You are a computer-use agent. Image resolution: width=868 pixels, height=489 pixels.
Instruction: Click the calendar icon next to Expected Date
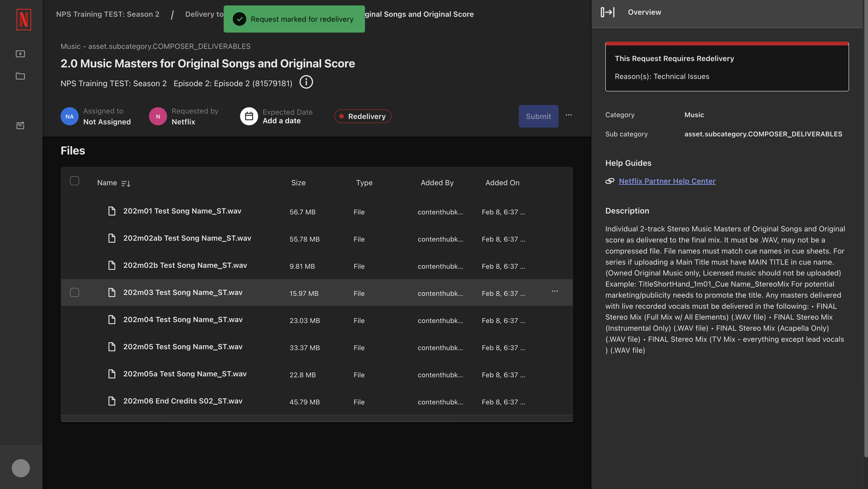tap(249, 116)
